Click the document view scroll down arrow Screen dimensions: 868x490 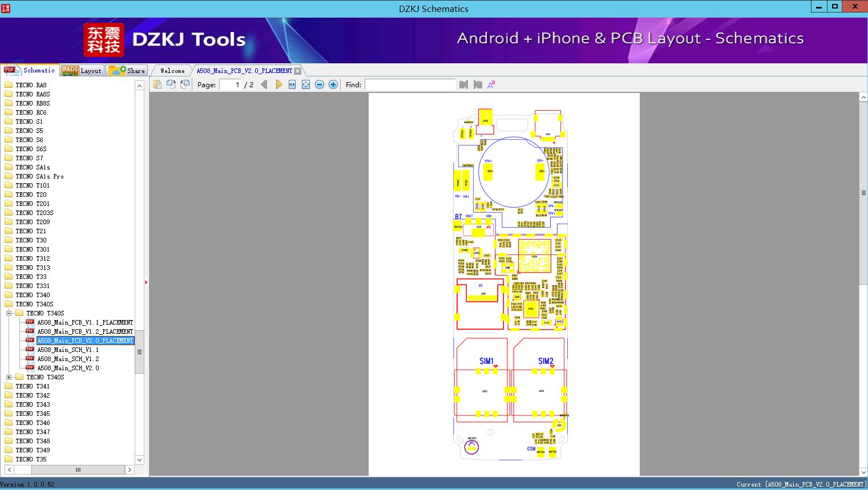click(863, 472)
